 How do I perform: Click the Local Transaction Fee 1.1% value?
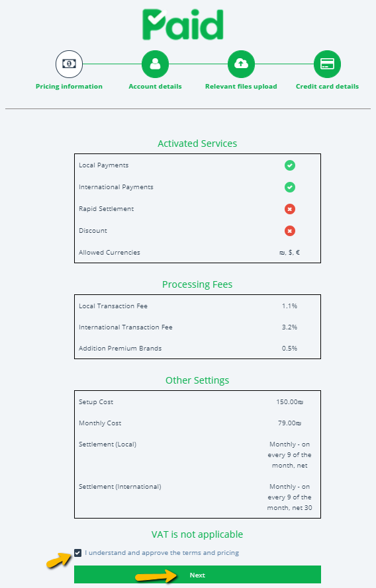289,306
